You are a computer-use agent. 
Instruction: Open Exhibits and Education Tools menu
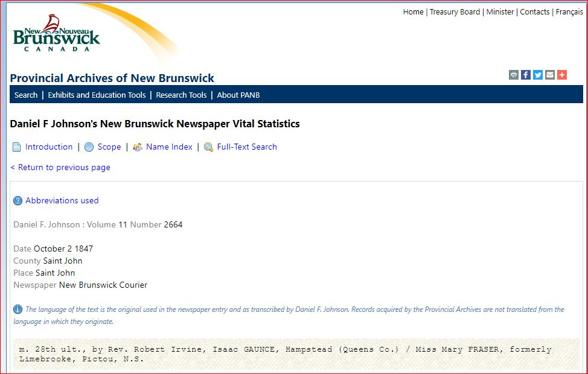pos(97,95)
